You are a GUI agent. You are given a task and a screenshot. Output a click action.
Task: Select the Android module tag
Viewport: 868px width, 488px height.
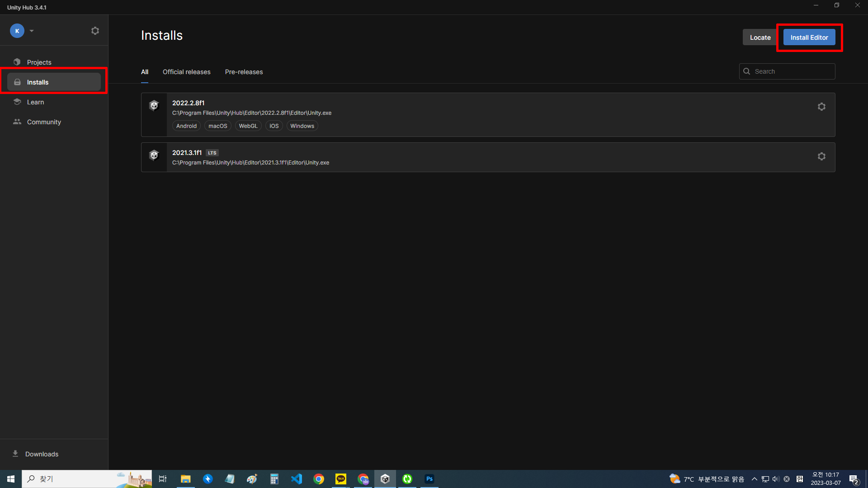coord(186,126)
